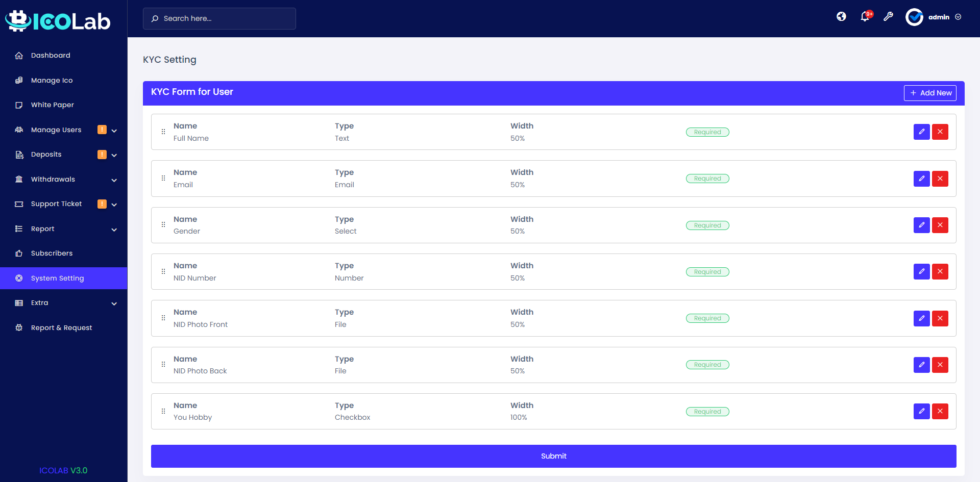Click the KYC Setting page title
980x482 pixels.
point(169,60)
